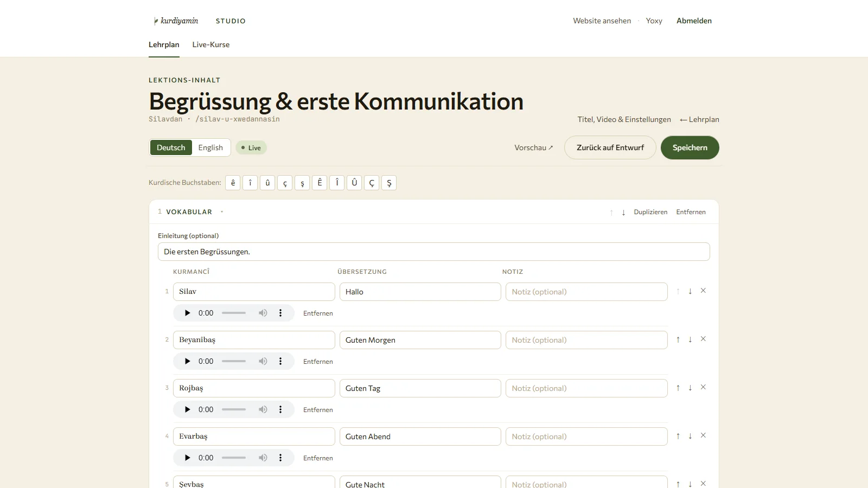Screen dimensions: 868x488
Task: Click Abmelden to log out
Action: coord(694,21)
